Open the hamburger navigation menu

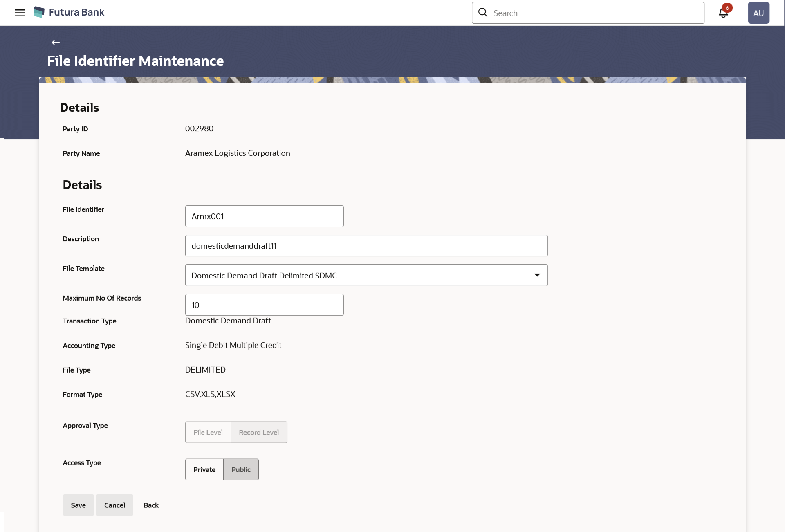(x=19, y=13)
